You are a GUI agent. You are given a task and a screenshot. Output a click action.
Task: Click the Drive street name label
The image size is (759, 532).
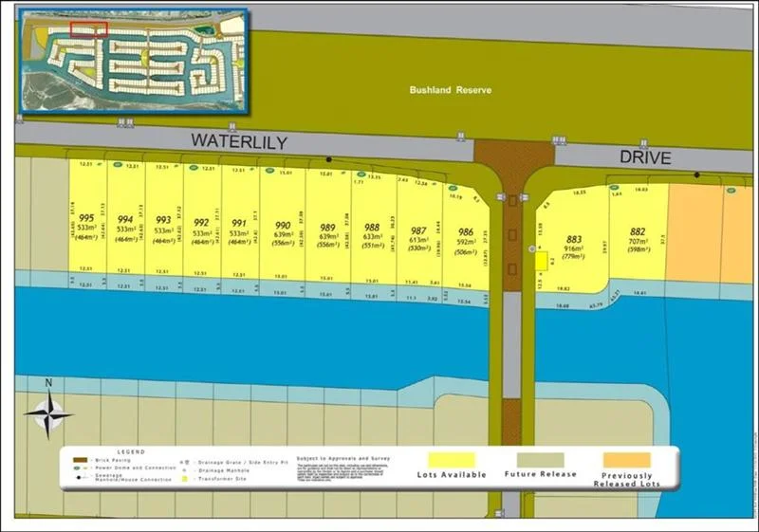point(645,157)
